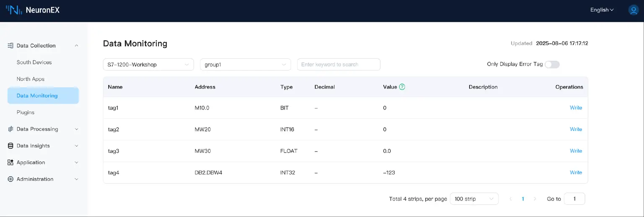
Task: Open the Plugins menu item
Action: (x=26, y=112)
